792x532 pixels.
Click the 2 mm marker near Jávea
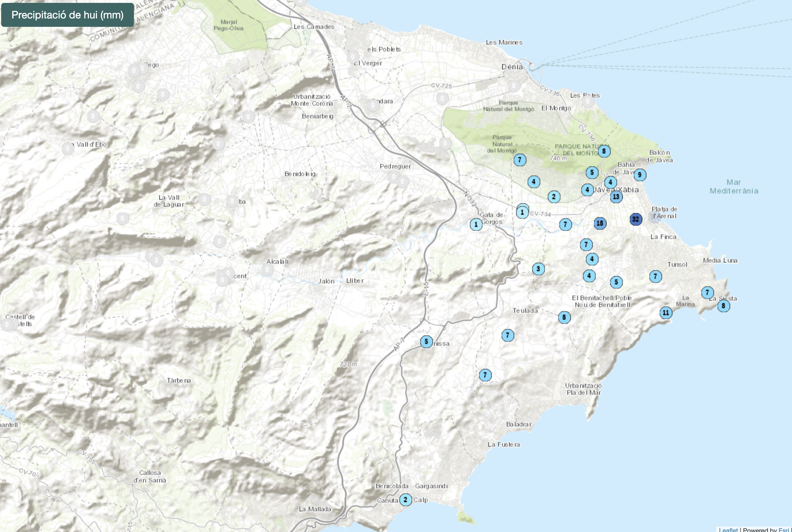tap(554, 197)
